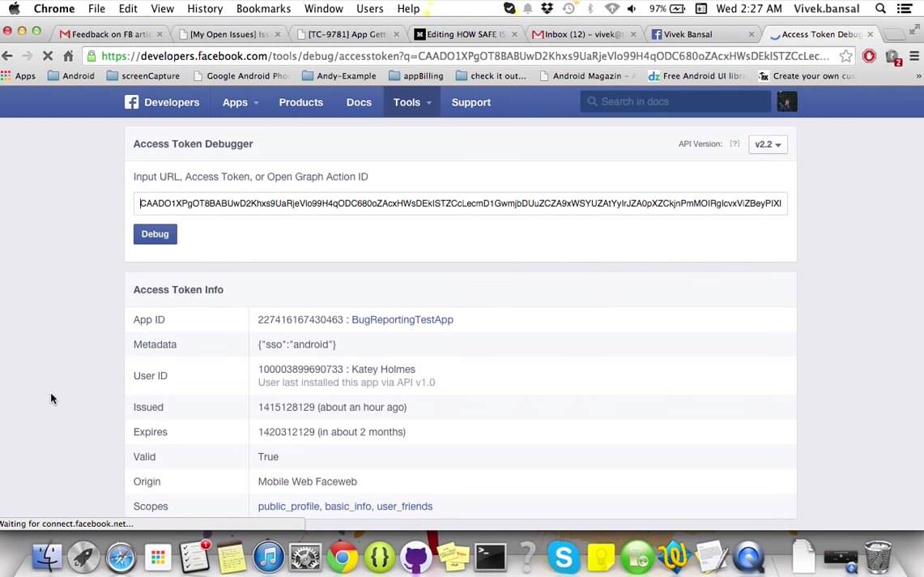Click the Chrome home icon
The width and height of the screenshot is (924, 577).
click(x=69, y=57)
